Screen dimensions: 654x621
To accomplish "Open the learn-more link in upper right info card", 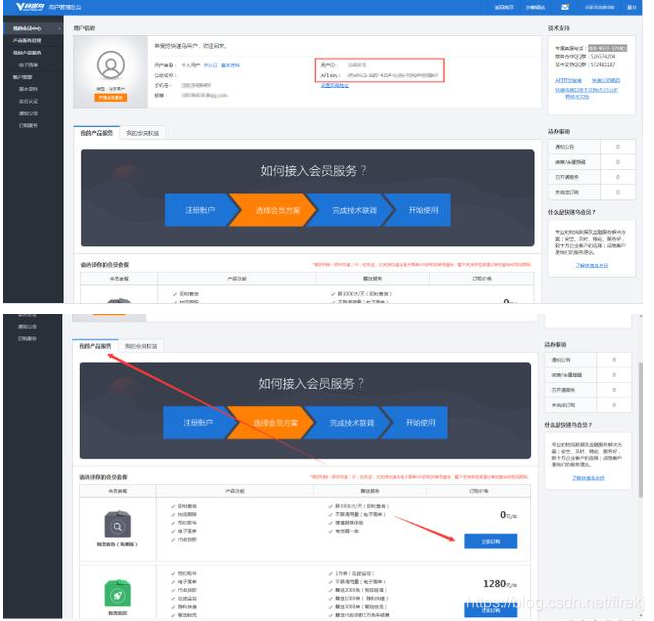I will (x=592, y=265).
